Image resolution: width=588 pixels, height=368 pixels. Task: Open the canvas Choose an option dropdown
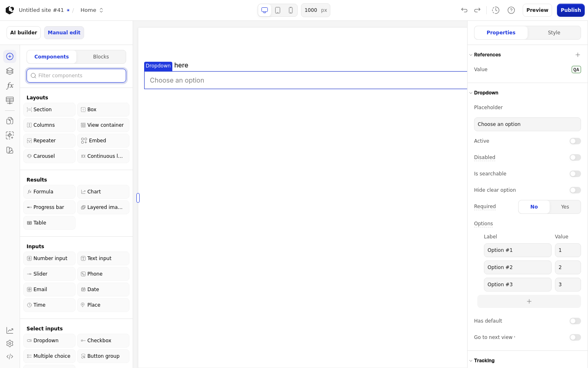tap(305, 80)
